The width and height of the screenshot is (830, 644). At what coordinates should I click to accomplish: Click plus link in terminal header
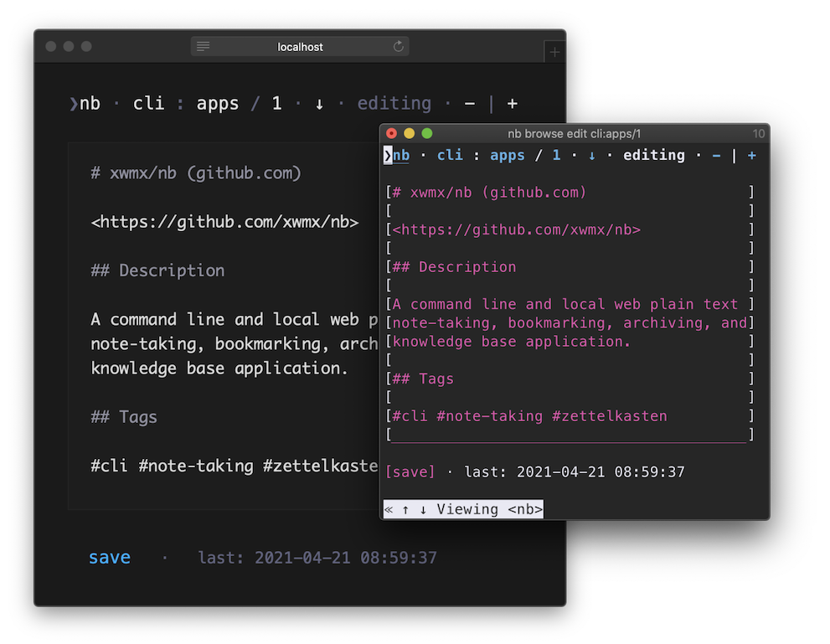[x=751, y=156]
